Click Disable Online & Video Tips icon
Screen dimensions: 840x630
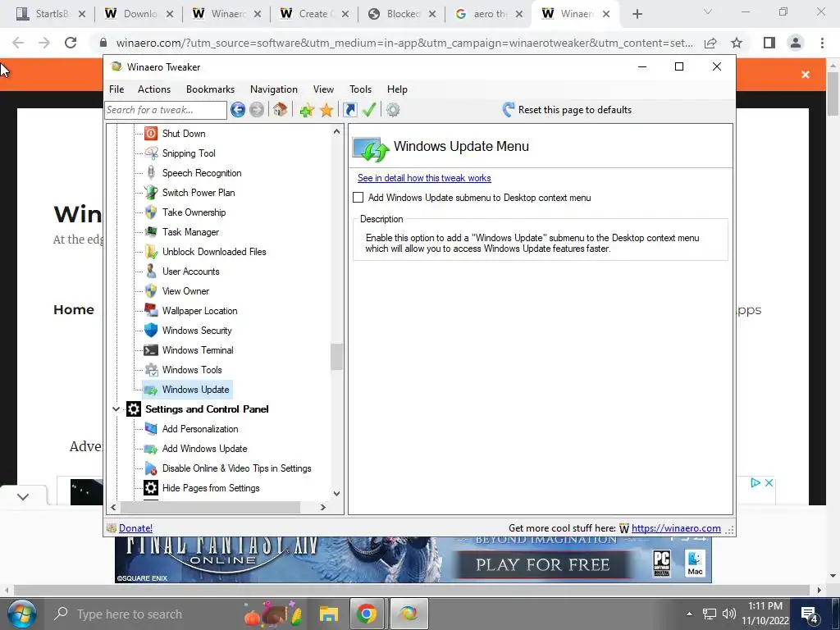(x=151, y=468)
